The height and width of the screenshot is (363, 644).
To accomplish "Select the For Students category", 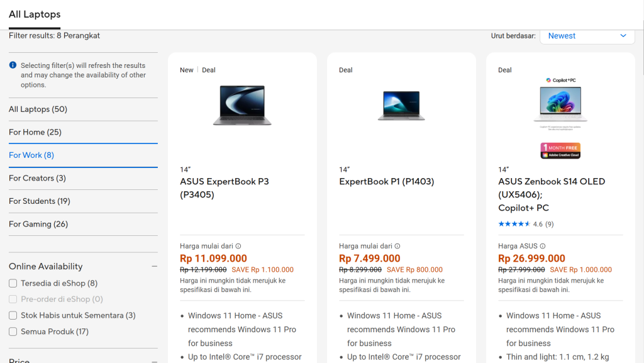I will (40, 201).
